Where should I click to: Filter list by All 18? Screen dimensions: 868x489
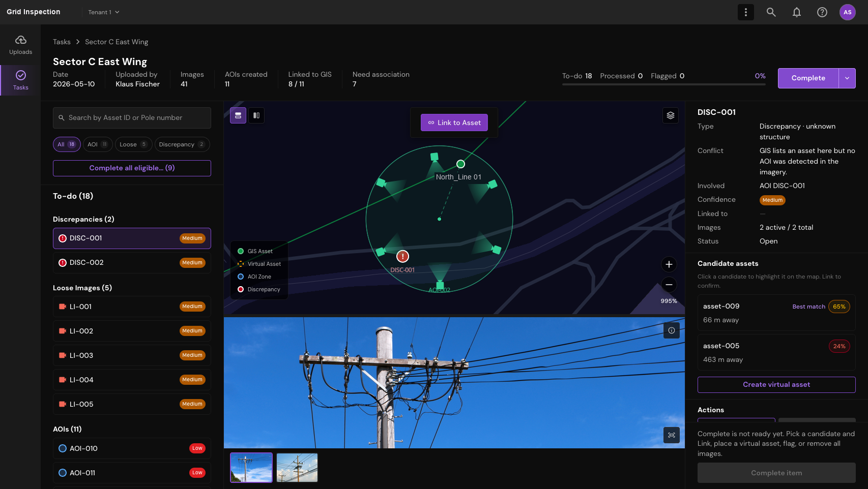click(67, 144)
